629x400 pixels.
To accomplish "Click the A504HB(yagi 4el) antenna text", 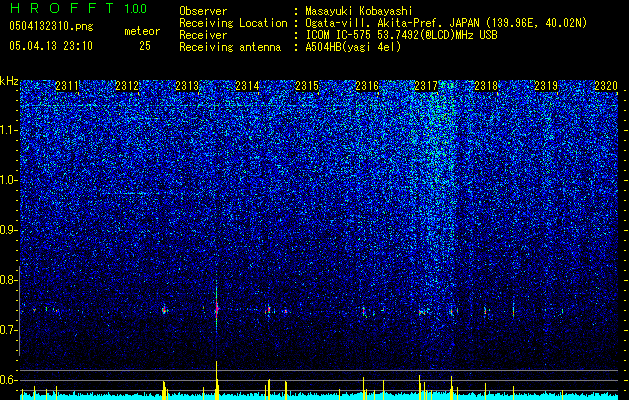I will (x=353, y=47).
